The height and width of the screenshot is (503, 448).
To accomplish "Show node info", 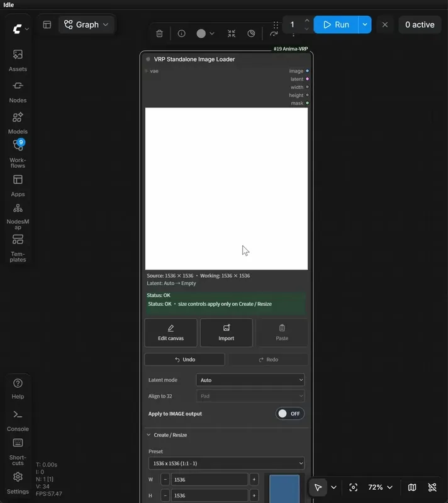I will [x=181, y=33].
